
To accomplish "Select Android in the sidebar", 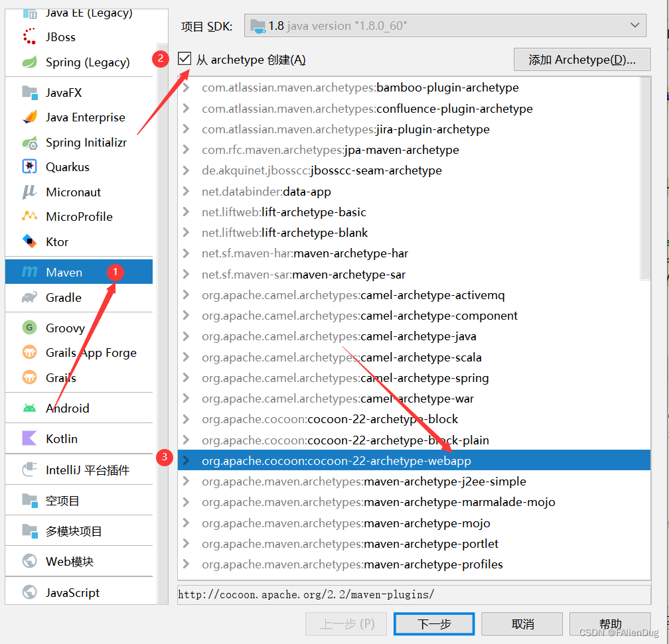I will [79, 408].
